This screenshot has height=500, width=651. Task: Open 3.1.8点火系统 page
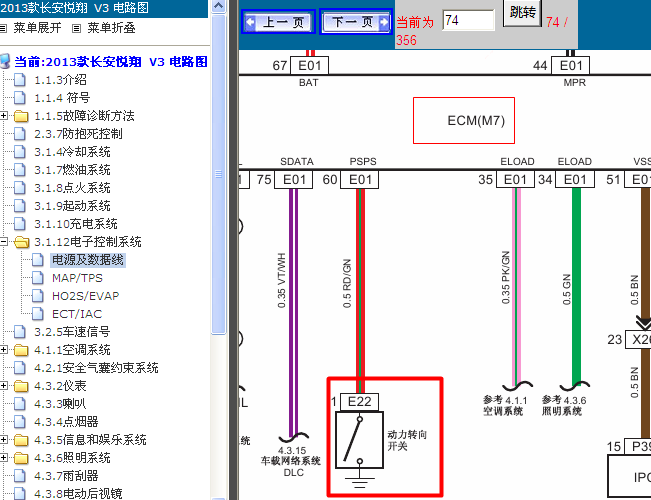pos(72,188)
